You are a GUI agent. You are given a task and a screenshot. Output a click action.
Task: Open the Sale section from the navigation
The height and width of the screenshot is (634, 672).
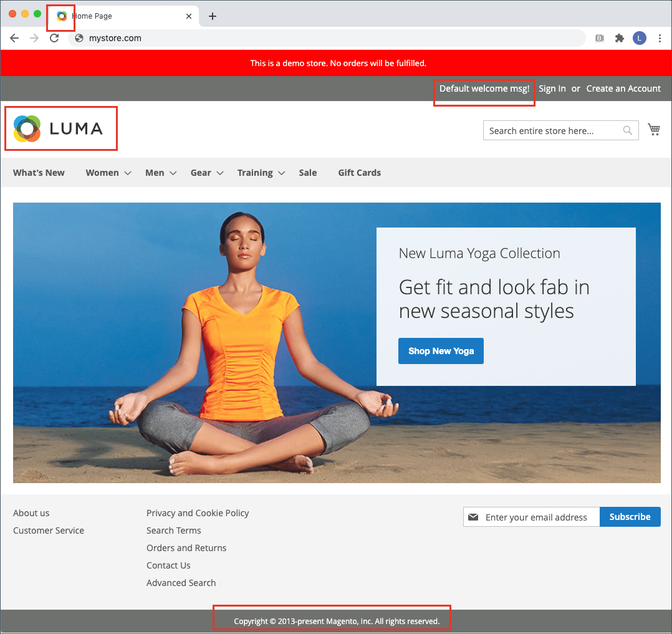[307, 173]
